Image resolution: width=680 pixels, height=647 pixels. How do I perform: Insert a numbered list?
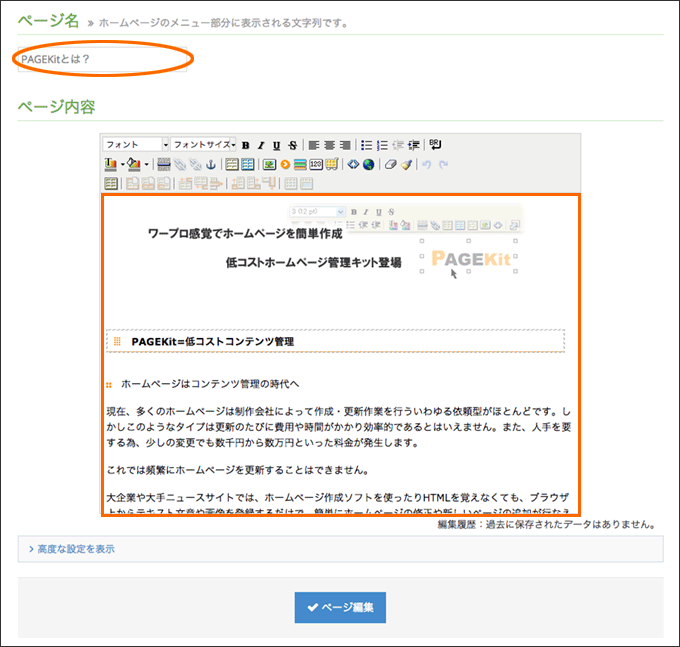pos(382,145)
